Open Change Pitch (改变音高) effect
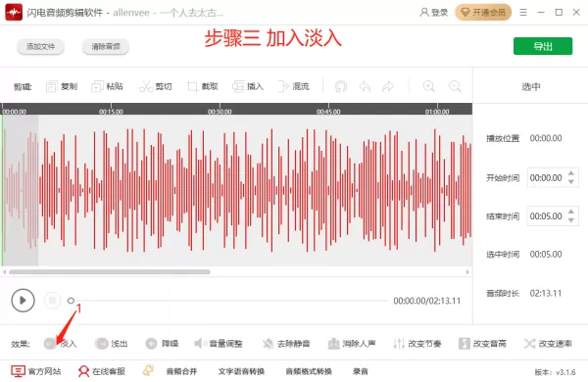 (x=482, y=344)
